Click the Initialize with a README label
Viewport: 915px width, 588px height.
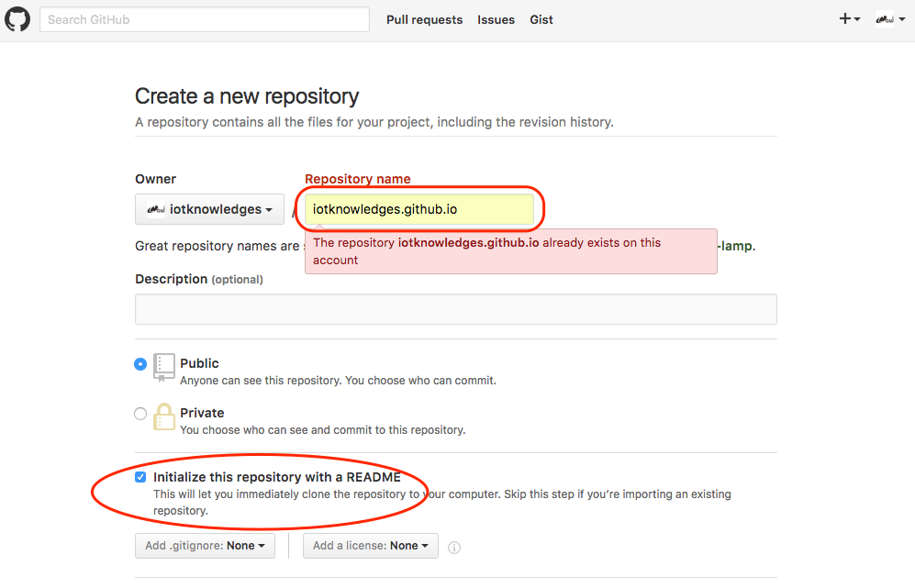[276, 477]
